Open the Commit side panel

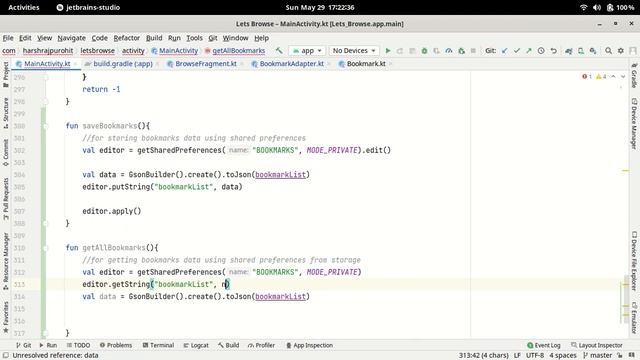tap(6, 152)
